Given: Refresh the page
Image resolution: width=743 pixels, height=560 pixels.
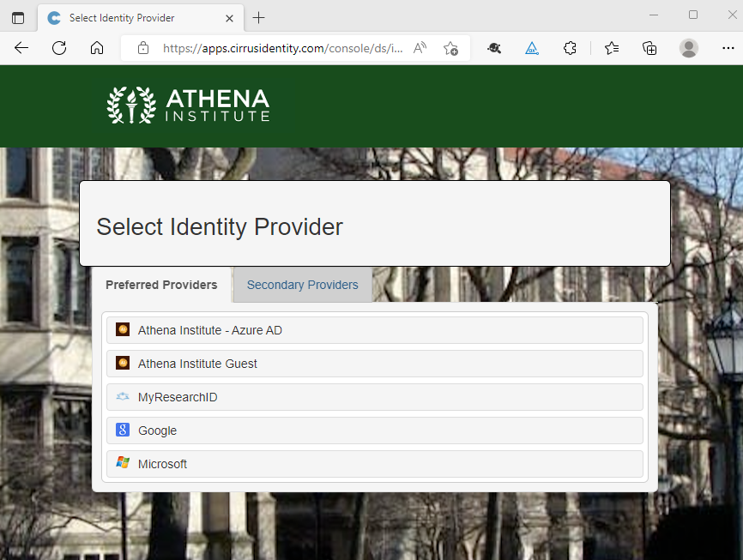Looking at the screenshot, I should (x=59, y=48).
